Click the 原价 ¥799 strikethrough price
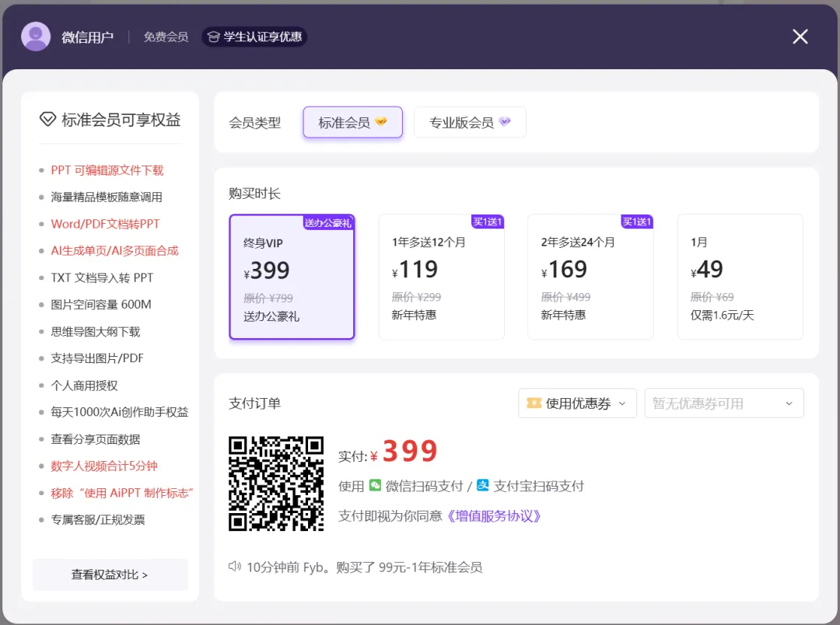The height and width of the screenshot is (625, 840). tap(268, 299)
